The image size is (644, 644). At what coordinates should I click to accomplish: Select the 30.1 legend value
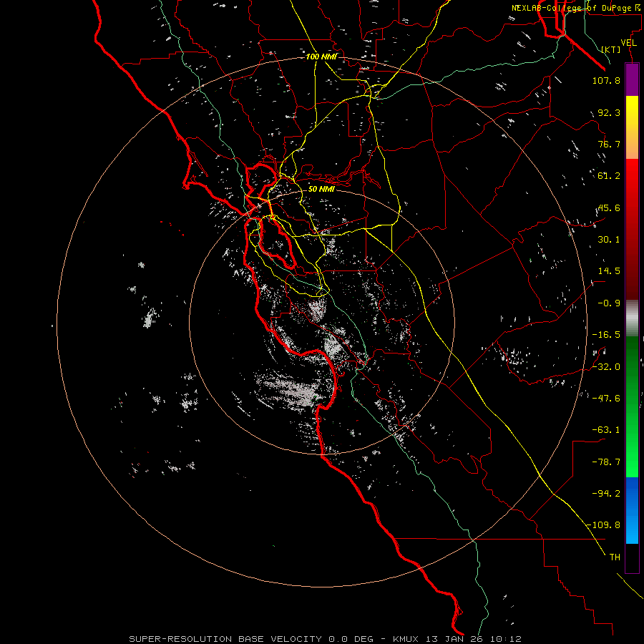coord(609,240)
